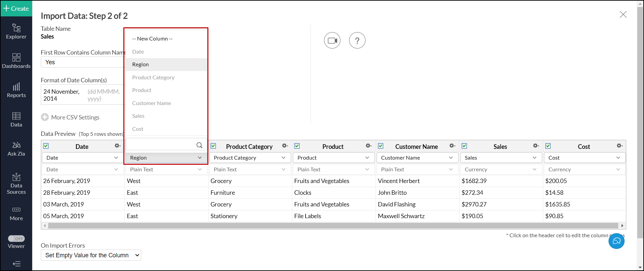Open the Explorer sidebar icon

point(16,31)
